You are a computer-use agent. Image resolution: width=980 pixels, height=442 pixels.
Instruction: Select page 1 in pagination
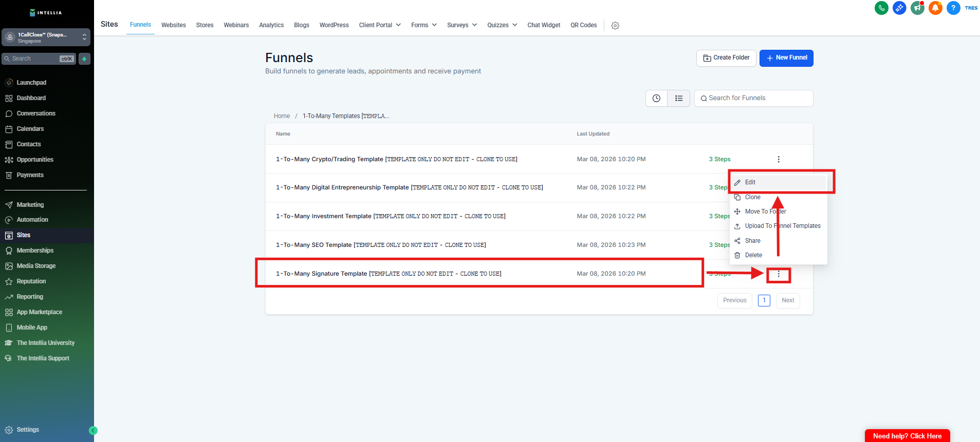[x=764, y=300]
